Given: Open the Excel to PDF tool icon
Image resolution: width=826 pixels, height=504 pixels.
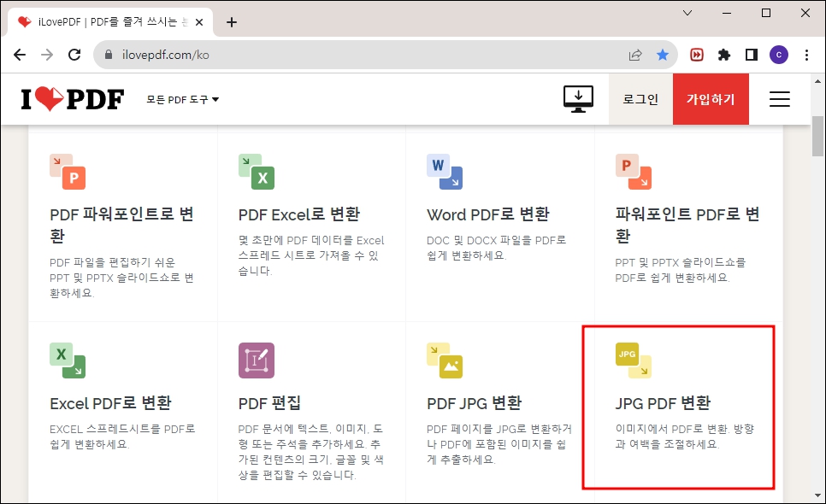Looking at the screenshot, I should [x=68, y=360].
